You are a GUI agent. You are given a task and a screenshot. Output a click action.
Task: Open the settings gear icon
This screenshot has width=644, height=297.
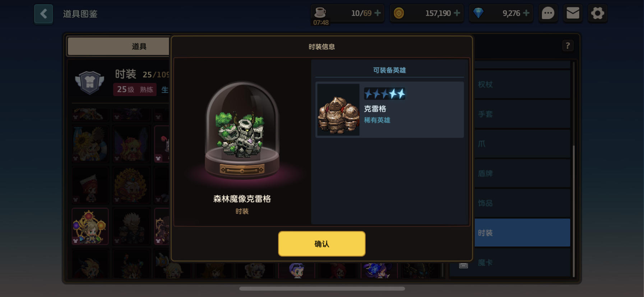point(598,14)
